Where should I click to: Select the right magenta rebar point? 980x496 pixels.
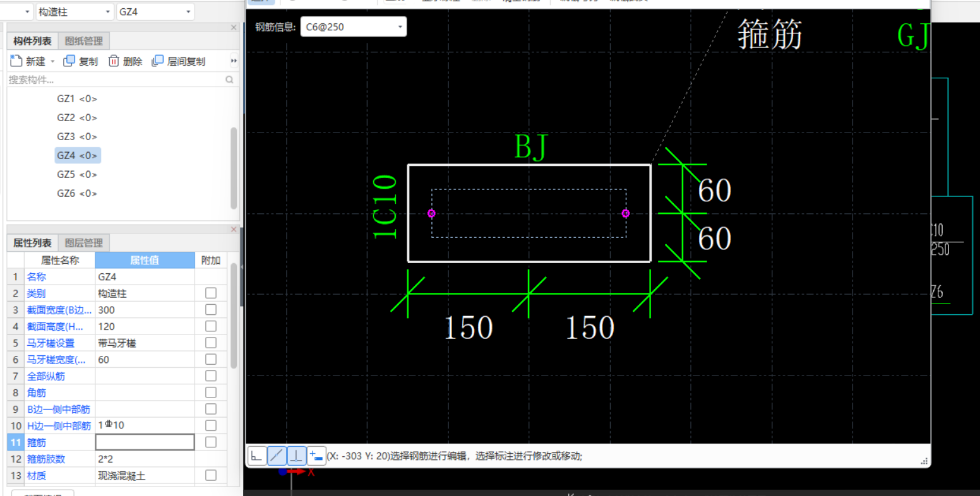pyautogui.click(x=626, y=213)
